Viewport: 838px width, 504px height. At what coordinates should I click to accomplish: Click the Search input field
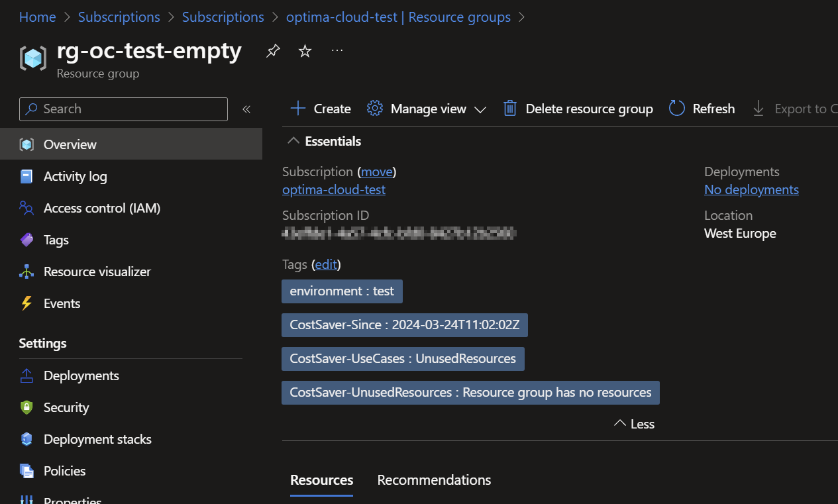(x=123, y=109)
